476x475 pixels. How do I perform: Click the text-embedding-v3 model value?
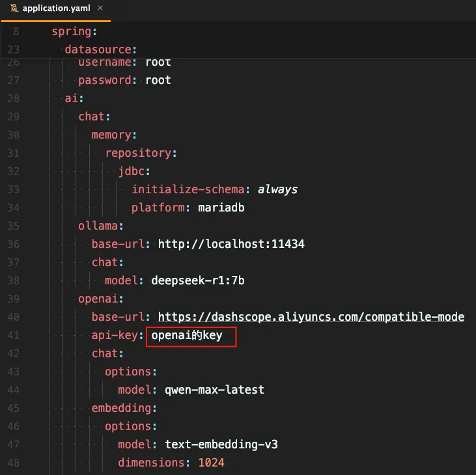[x=221, y=444]
